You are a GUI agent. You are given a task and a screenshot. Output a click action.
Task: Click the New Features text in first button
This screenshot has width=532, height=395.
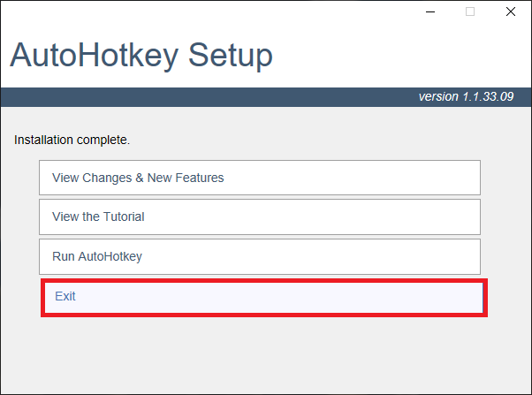(186, 178)
